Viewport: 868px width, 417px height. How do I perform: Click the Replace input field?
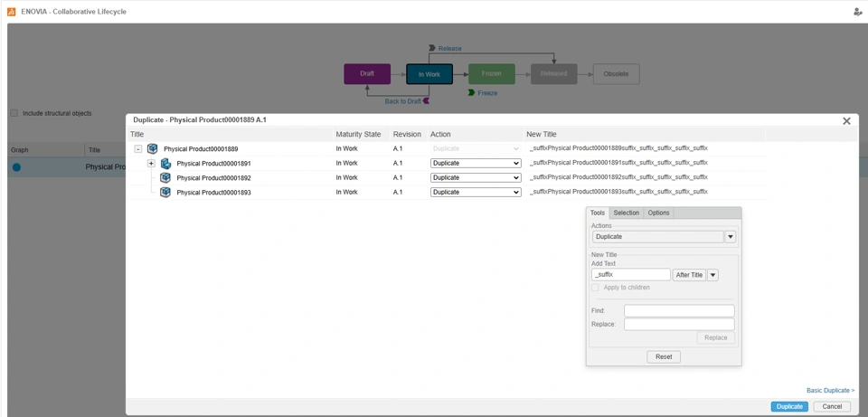point(679,324)
